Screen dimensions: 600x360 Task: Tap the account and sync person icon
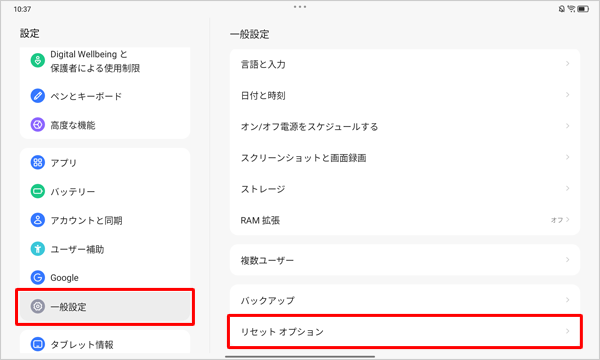click(x=38, y=220)
